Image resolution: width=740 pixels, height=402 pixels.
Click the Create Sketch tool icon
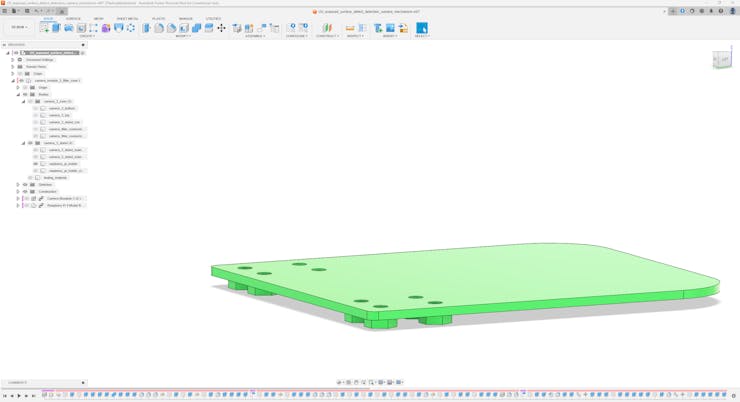point(44,28)
